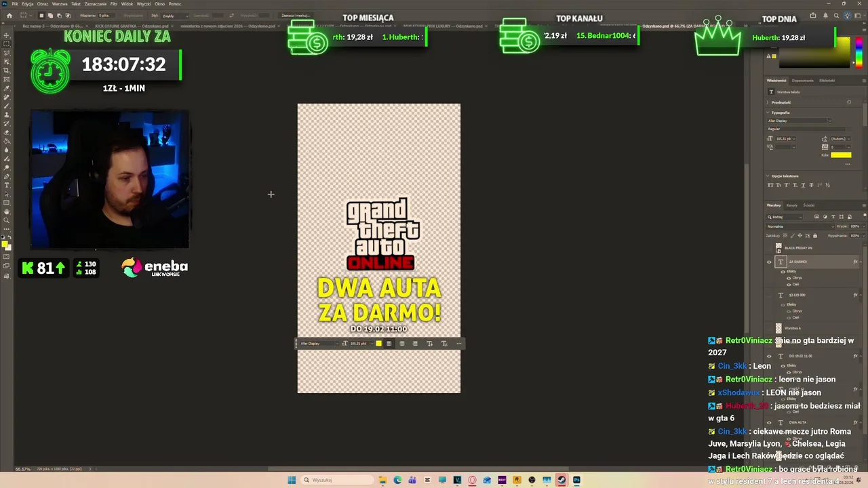
Task: Open the Warstwa menu
Action: (x=60, y=4)
